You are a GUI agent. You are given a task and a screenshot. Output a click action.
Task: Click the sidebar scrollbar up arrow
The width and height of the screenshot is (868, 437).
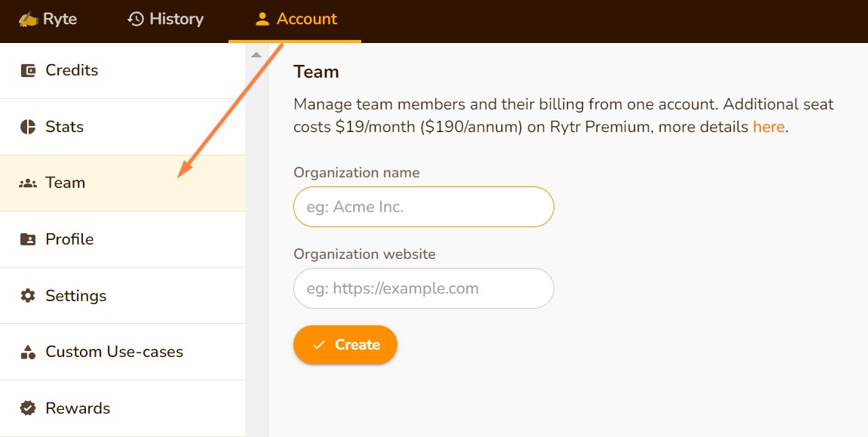click(256, 54)
